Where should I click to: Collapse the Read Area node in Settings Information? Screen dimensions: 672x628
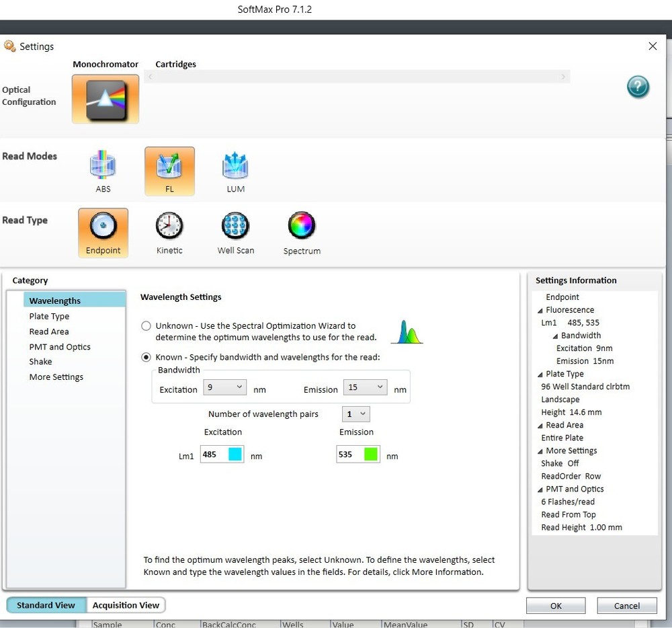pos(540,426)
